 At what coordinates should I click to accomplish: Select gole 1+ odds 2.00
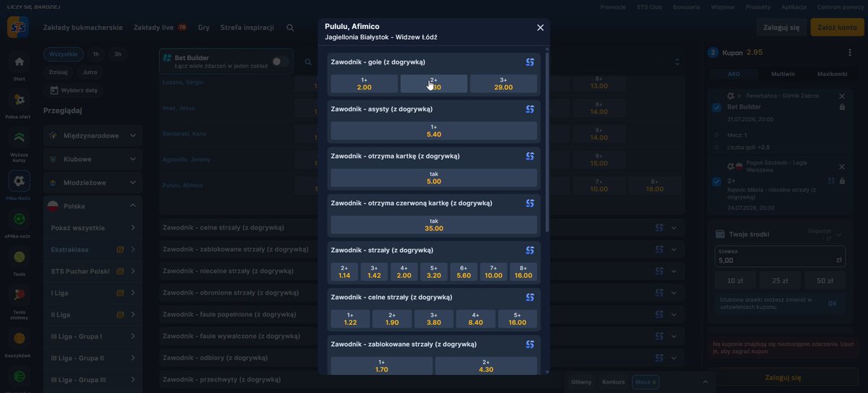coord(364,83)
